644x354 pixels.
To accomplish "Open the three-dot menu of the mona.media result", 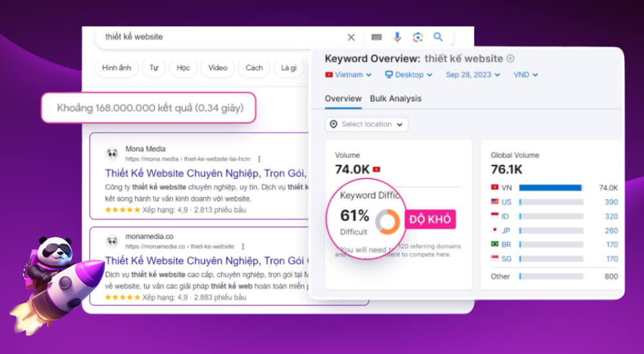I will pyautogui.click(x=259, y=159).
